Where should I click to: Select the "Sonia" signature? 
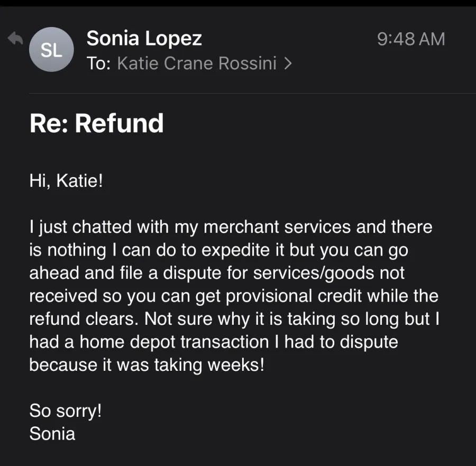coord(52,434)
